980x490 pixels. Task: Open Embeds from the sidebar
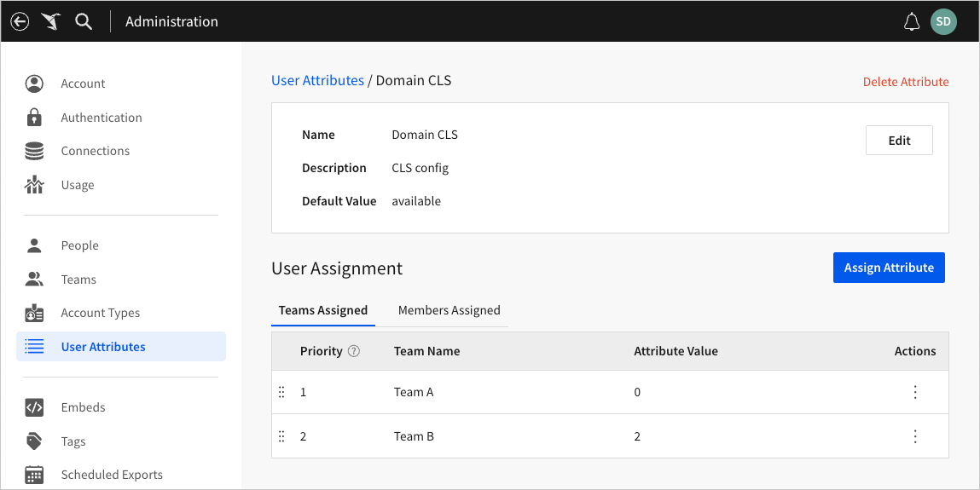[x=83, y=407]
